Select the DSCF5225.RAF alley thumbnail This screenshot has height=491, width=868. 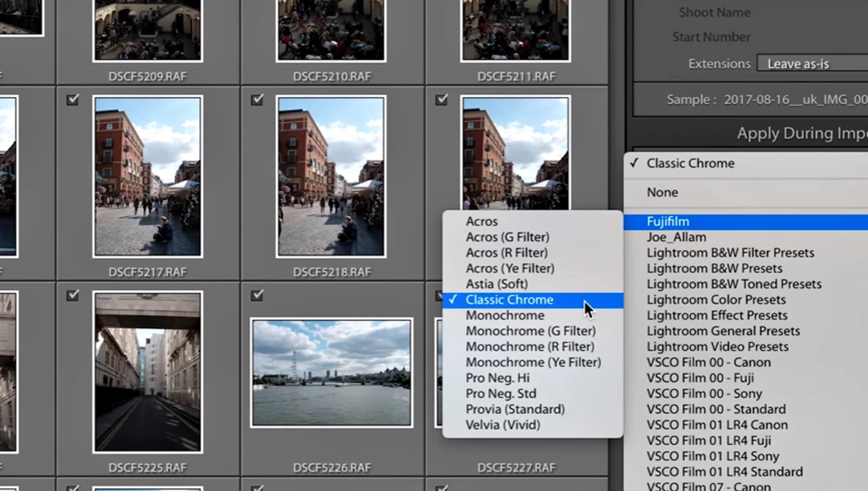(x=147, y=372)
